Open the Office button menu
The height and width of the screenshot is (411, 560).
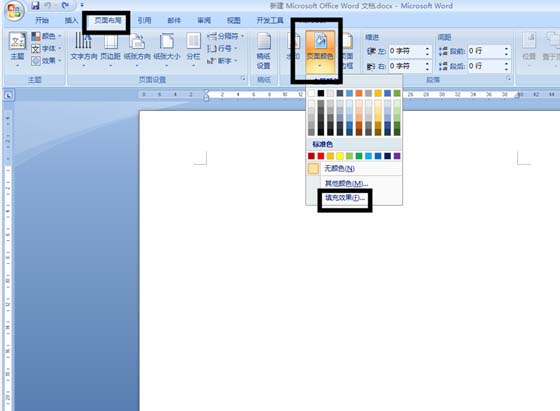pyautogui.click(x=14, y=10)
